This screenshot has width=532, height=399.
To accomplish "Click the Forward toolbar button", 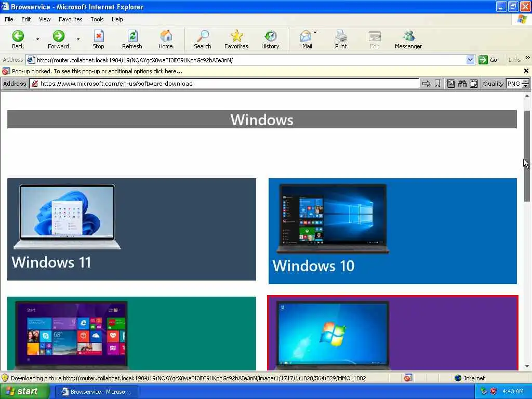I will click(x=58, y=39).
